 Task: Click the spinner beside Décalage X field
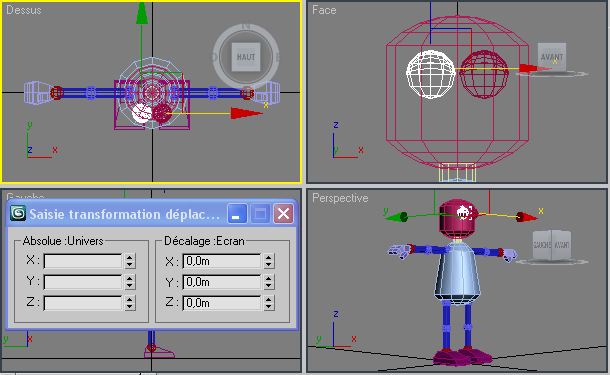[x=269, y=261]
